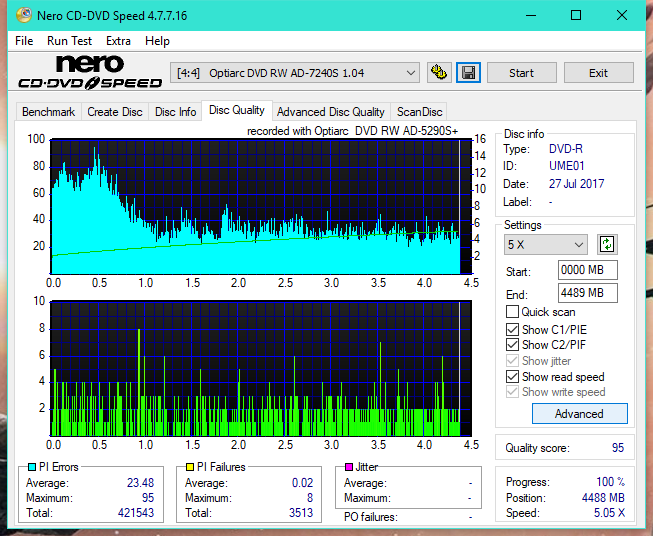Click the PI Errors graph area
This screenshot has height=536, width=653.
261,207
